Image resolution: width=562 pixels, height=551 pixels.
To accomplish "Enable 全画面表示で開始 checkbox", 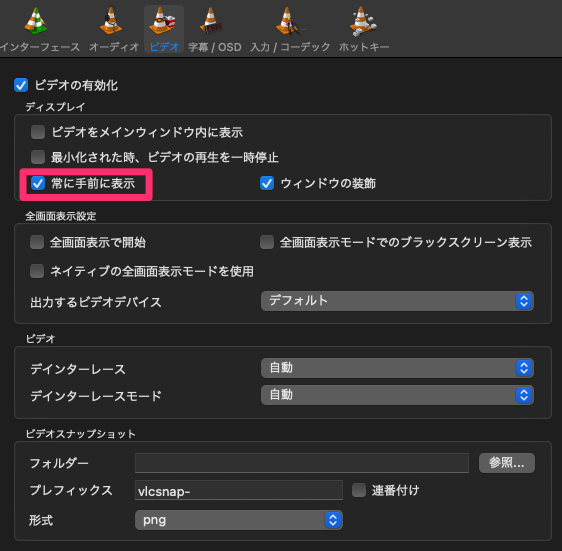I will click(x=37, y=242).
